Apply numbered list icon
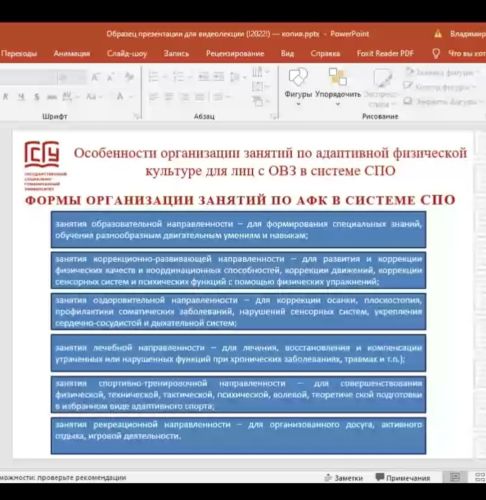This screenshot has height=500, width=486. point(178,77)
